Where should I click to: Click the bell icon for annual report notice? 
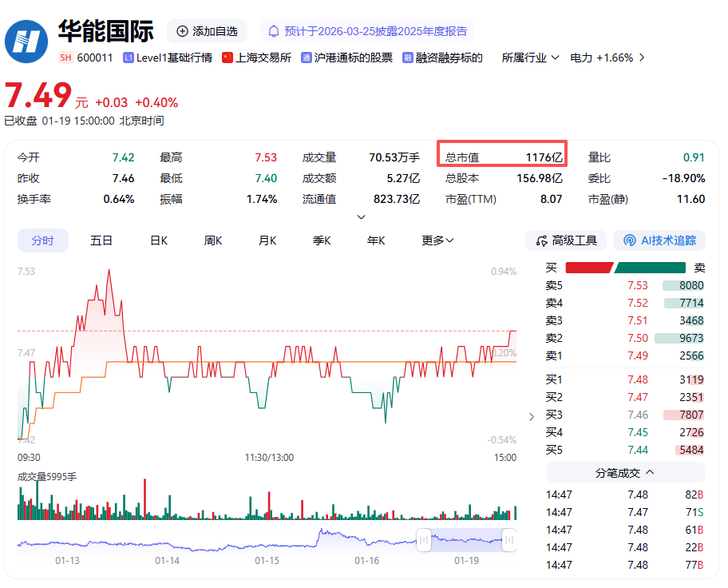click(274, 31)
